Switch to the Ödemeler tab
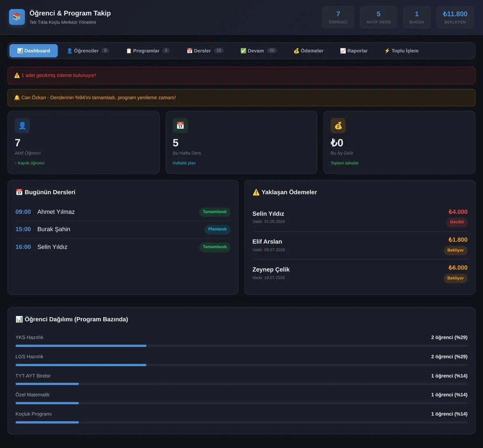The image size is (483, 448). 308,51
